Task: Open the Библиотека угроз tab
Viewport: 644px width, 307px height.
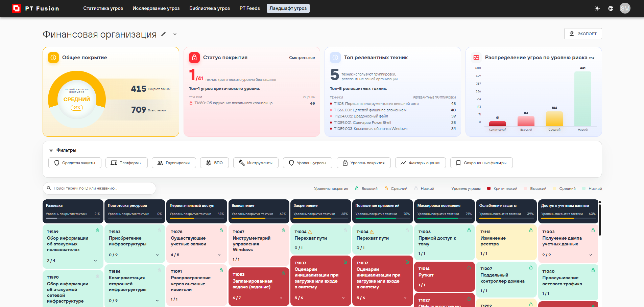Action: tap(210, 8)
